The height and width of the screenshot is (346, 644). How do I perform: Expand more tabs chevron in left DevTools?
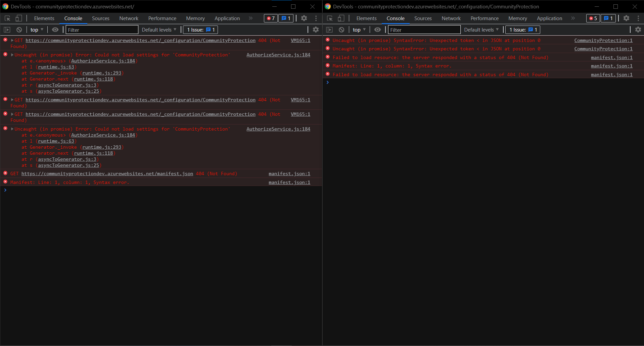250,18
